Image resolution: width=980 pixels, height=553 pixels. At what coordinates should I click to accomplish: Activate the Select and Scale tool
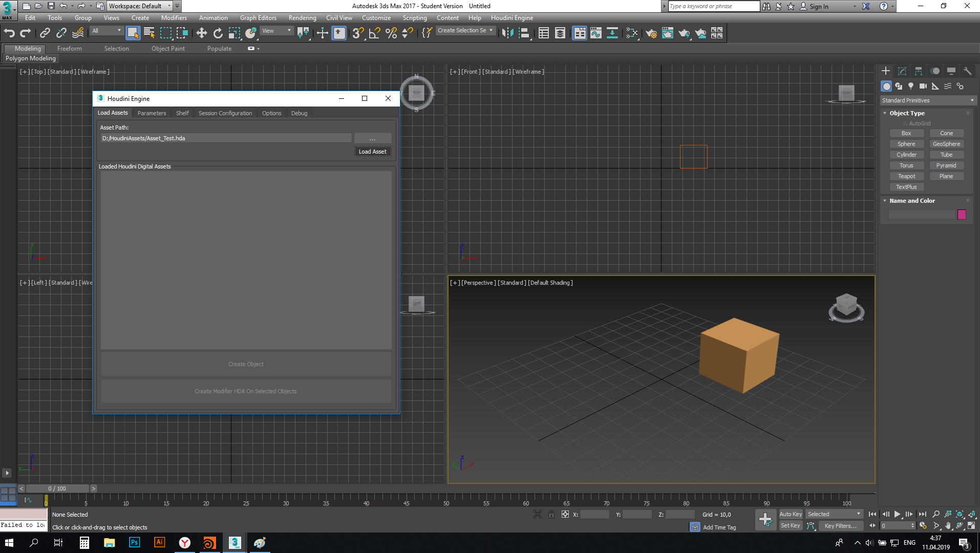tap(235, 33)
